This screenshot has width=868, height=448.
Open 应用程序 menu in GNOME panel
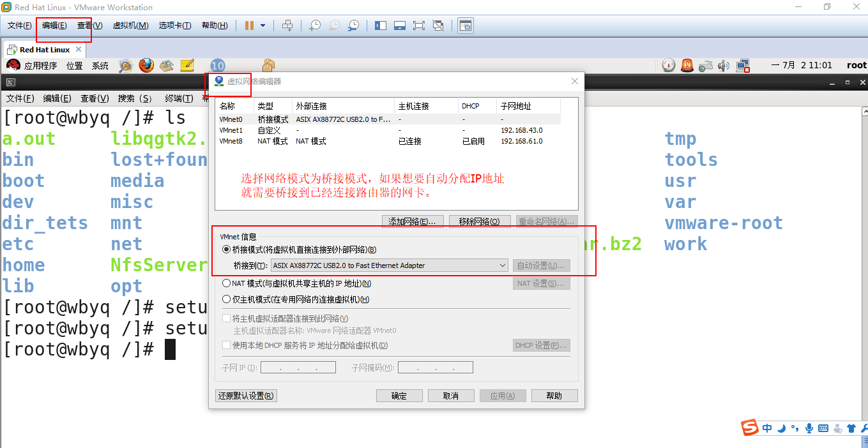coord(41,66)
